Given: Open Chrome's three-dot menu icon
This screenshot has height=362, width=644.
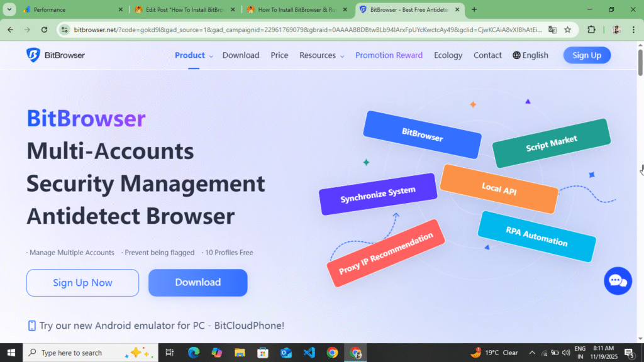Looking at the screenshot, I should [x=632, y=30].
